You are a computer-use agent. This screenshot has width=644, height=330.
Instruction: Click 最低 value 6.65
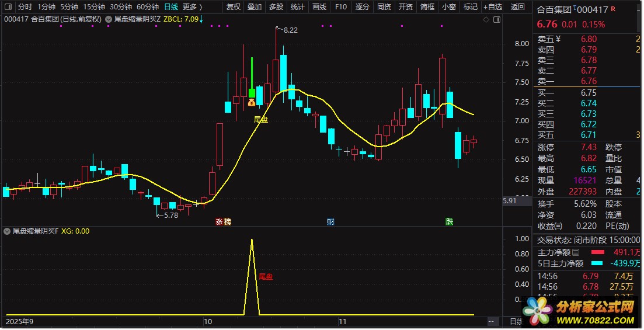pos(589,169)
